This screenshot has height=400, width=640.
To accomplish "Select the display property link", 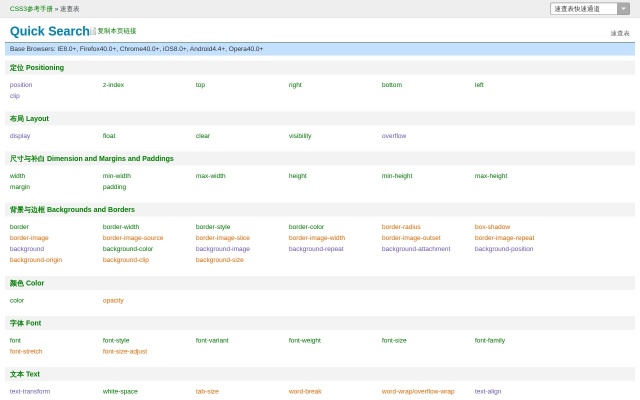I will coord(20,136).
